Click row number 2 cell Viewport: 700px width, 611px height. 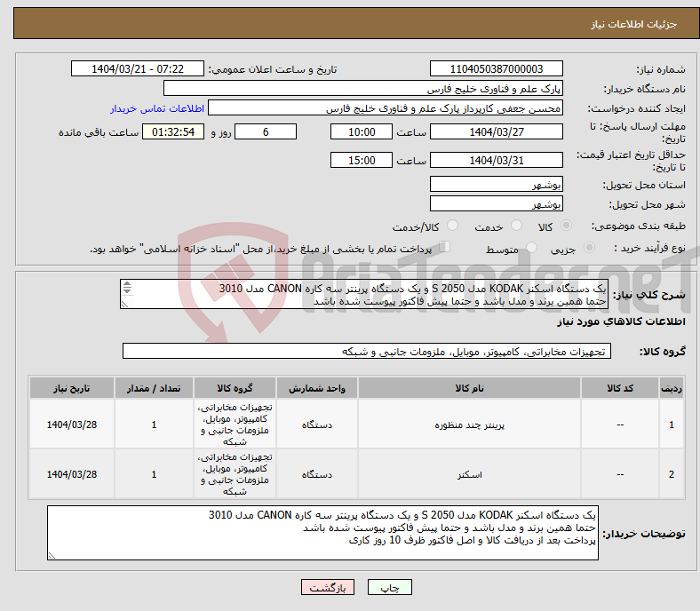(x=671, y=474)
